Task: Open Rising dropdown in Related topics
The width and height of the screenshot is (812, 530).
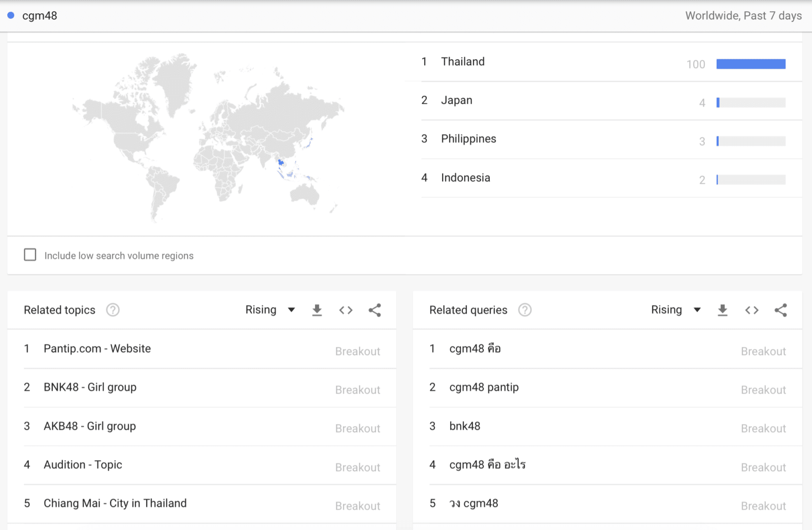Action: (270, 310)
